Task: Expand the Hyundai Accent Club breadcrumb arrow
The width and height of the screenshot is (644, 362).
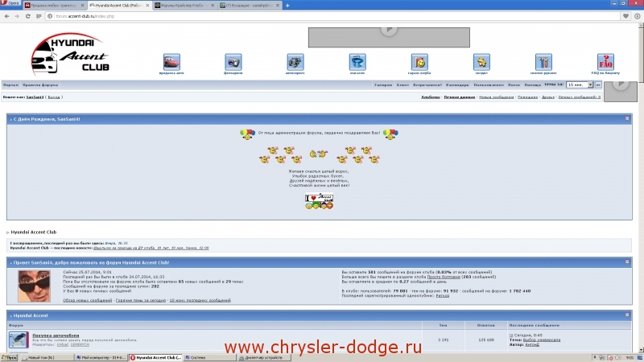Action: (8, 232)
